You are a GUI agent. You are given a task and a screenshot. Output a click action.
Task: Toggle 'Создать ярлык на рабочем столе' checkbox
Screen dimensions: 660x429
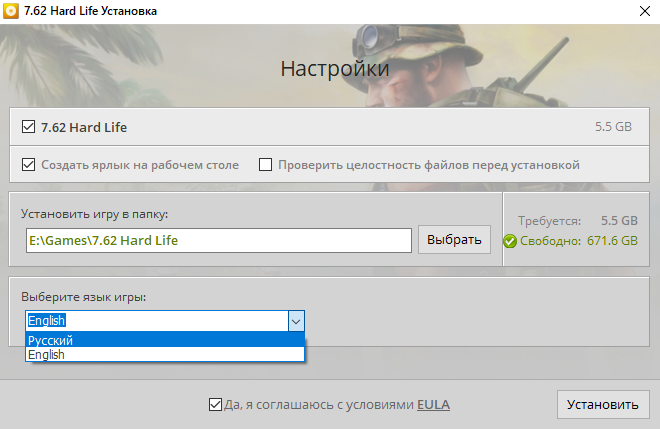(x=28, y=165)
